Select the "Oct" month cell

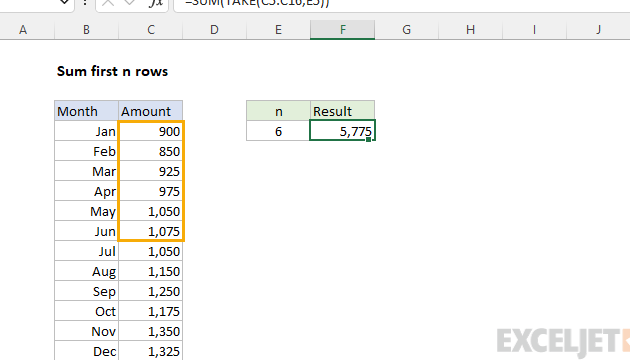pos(86,311)
